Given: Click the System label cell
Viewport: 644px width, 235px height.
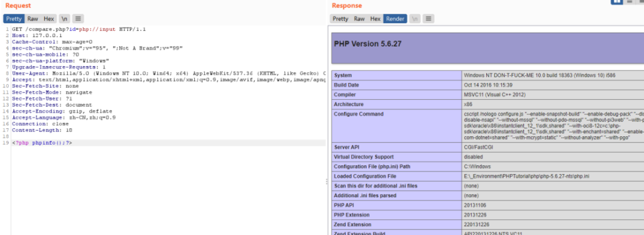Looking at the screenshot, I should tap(397, 75).
